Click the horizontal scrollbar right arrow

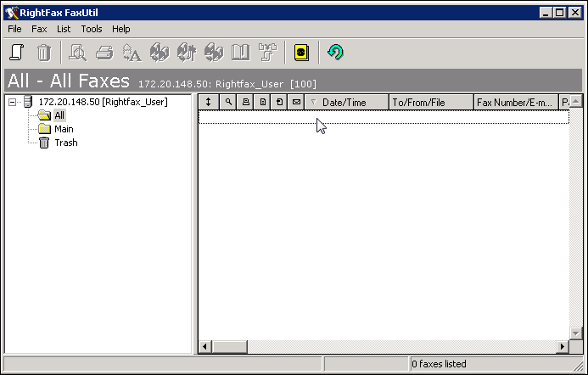click(563, 347)
